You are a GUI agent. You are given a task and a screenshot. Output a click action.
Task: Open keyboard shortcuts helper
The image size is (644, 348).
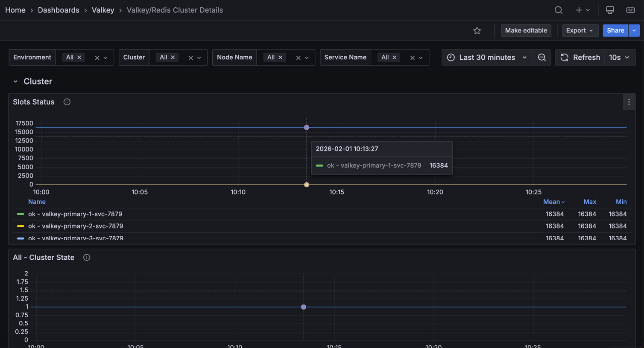[630, 10]
